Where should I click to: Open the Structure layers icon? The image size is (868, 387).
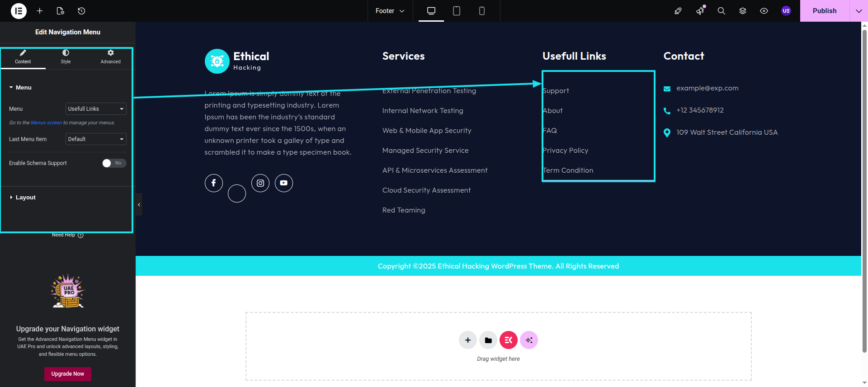tap(742, 11)
